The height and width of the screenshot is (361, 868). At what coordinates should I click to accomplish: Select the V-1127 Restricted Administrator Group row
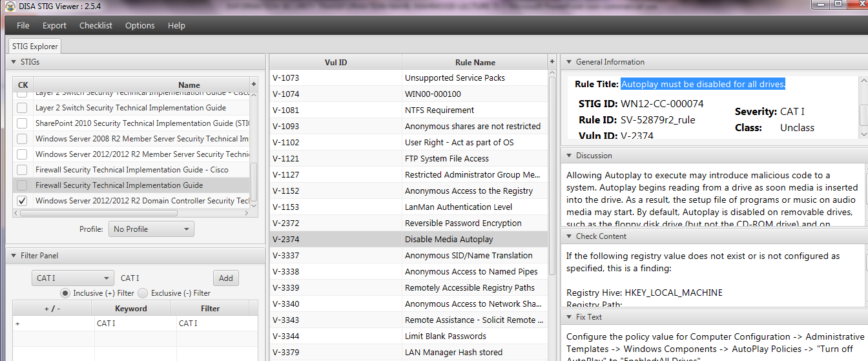[x=409, y=175]
